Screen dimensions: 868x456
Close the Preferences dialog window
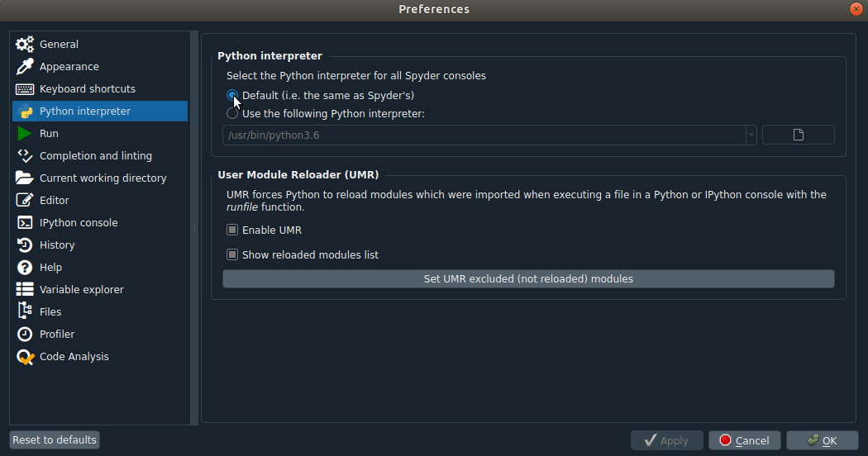856,9
